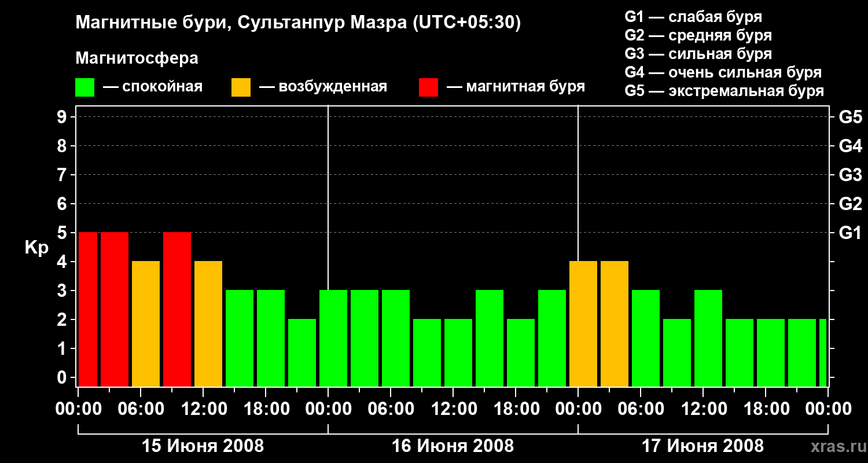Viewport: 868px width, 463px height.
Task: Select the 'G2 — средняя буря' description
Action: point(698,35)
